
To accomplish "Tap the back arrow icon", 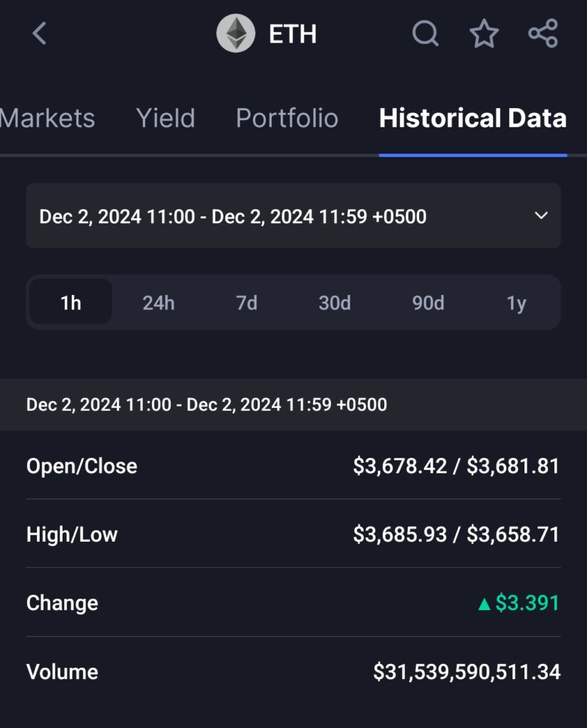I will coord(39,33).
